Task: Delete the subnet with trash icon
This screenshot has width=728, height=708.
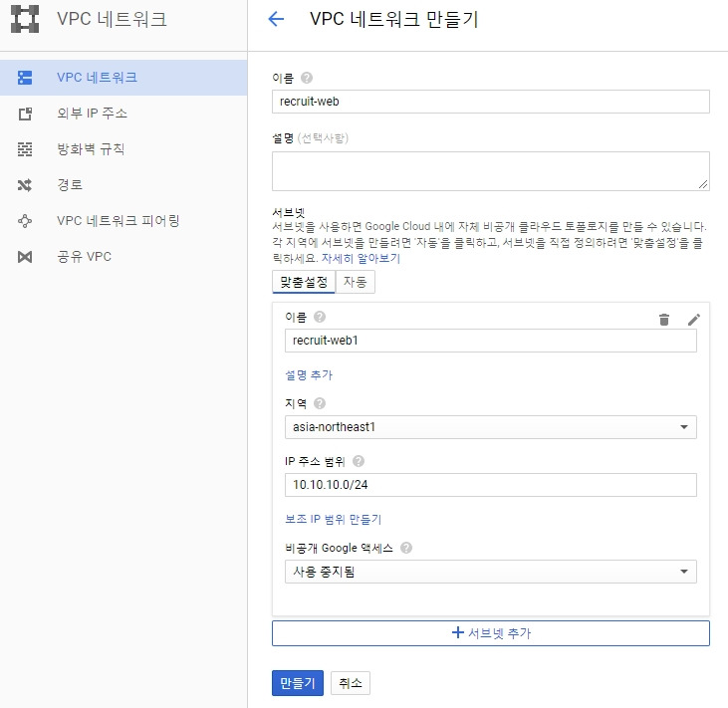Action: click(664, 320)
